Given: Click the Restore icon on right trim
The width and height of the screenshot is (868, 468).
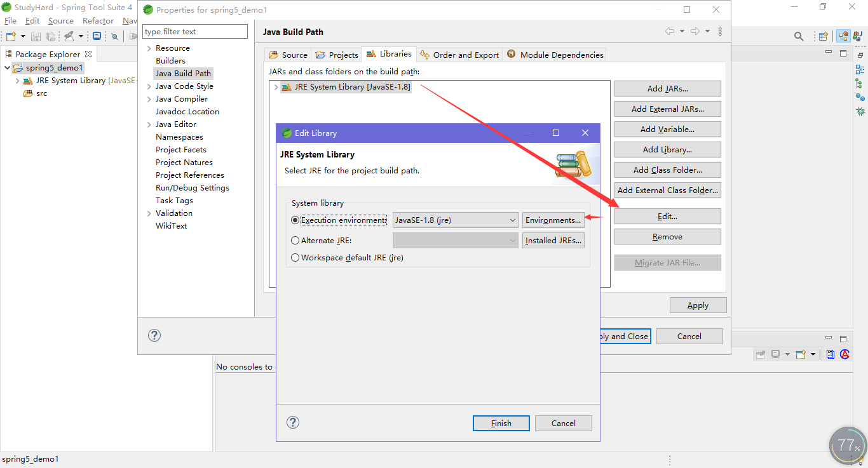Looking at the screenshot, I should [860, 55].
